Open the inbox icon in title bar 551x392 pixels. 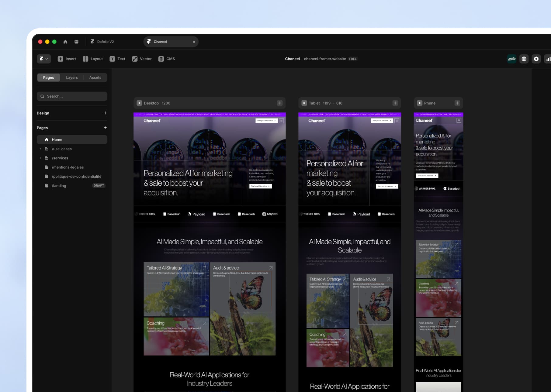point(76,42)
